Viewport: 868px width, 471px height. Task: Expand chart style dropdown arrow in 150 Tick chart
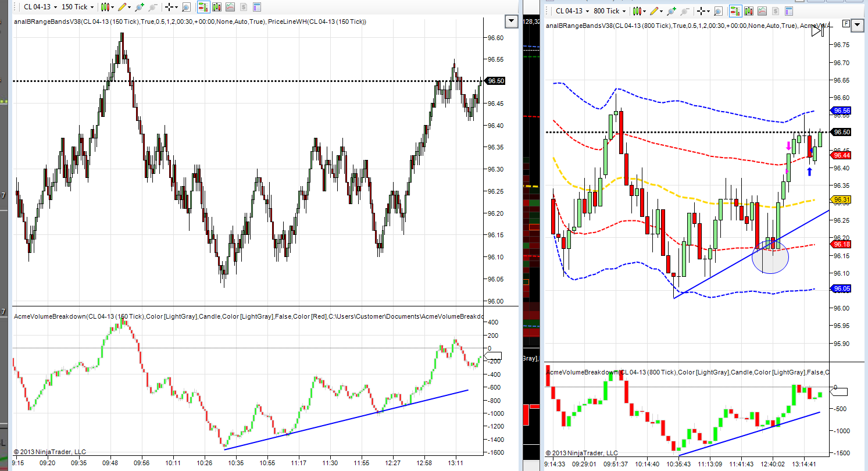112,7
